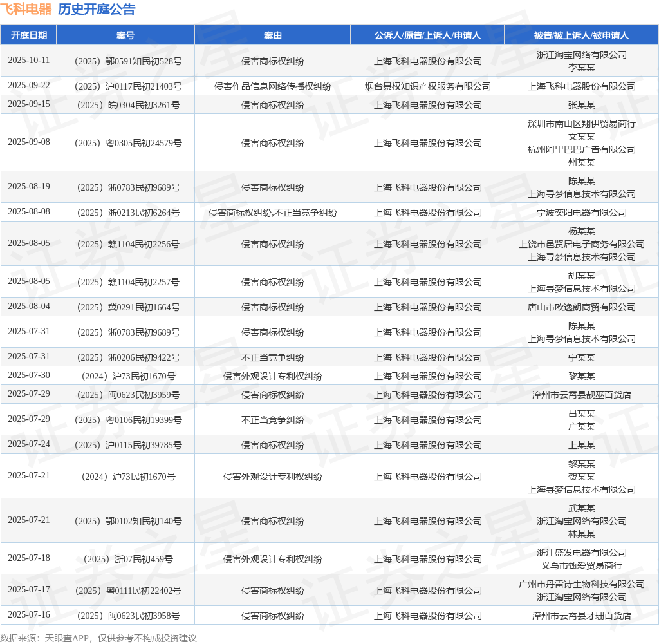Click the date cell "2025-07-18"
The image size is (659, 644).
28,558
